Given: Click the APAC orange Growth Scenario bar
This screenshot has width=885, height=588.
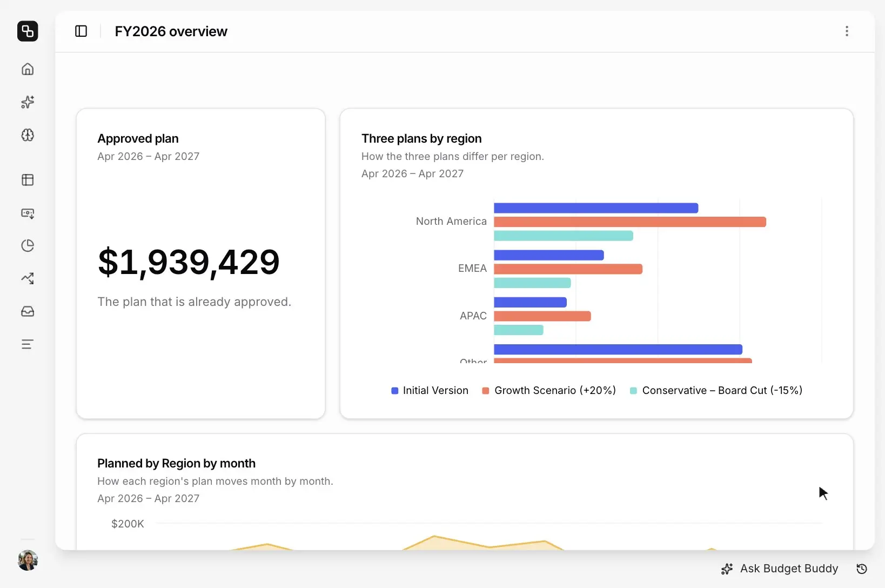Looking at the screenshot, I should pyautogui.click(x=542, y=316).
